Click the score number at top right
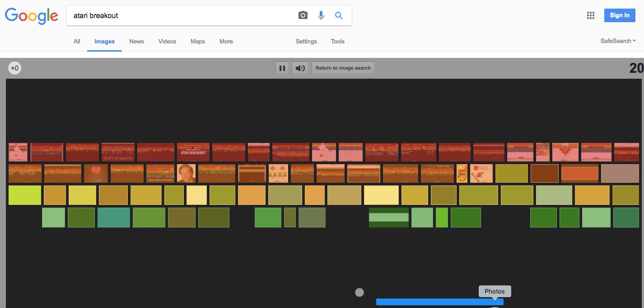This screenshot has width=644, height=308. coord(636,68)
